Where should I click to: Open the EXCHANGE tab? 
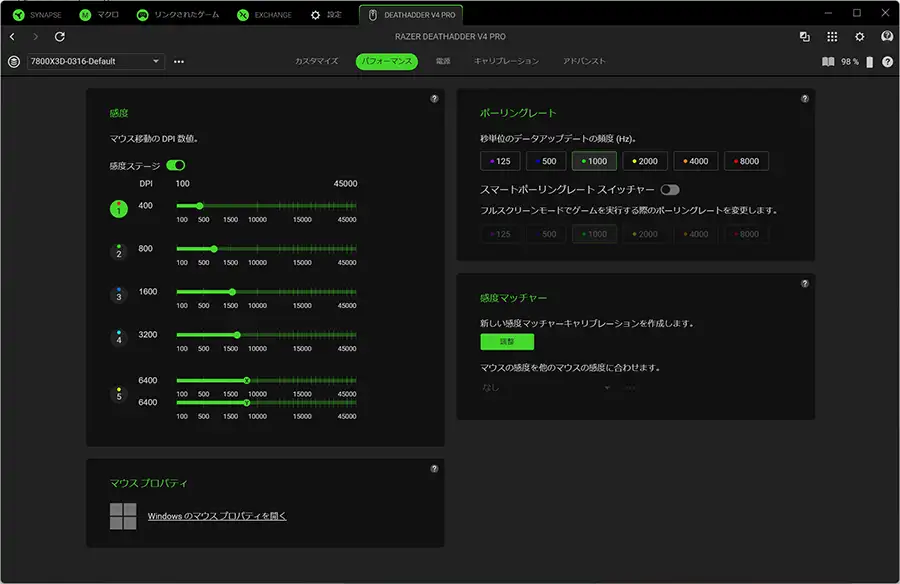[x=264, y=15]
